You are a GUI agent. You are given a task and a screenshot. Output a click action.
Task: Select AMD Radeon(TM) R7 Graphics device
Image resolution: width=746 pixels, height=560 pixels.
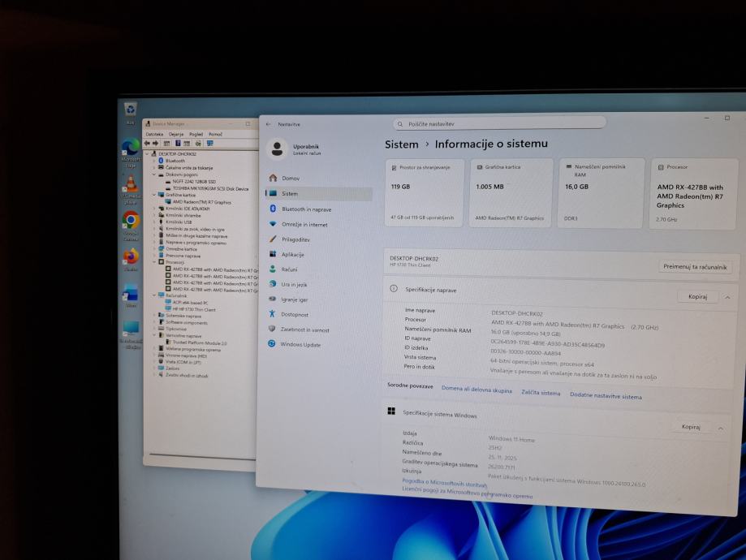201,202
